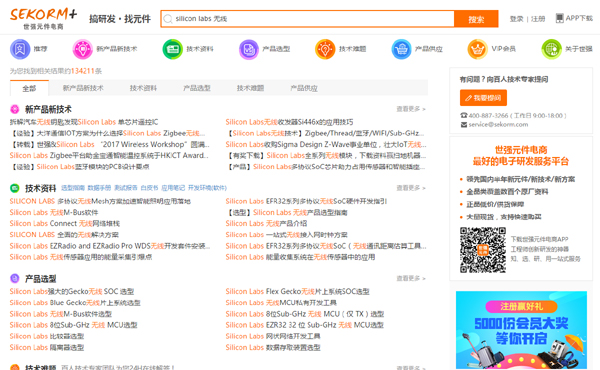Click the orange 我要提问 button
Screen dimensions: 600x370
pyautogui.click(x=483, y=98)
